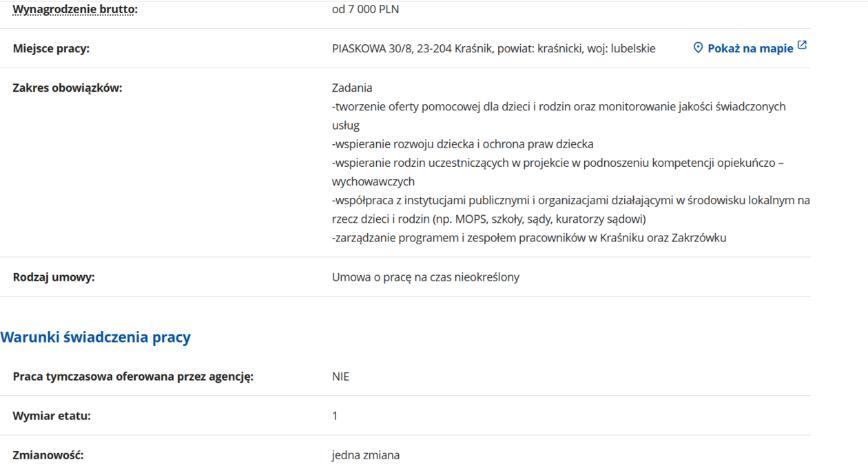Open the "Pokaż na mapie" link

(750, 49)
